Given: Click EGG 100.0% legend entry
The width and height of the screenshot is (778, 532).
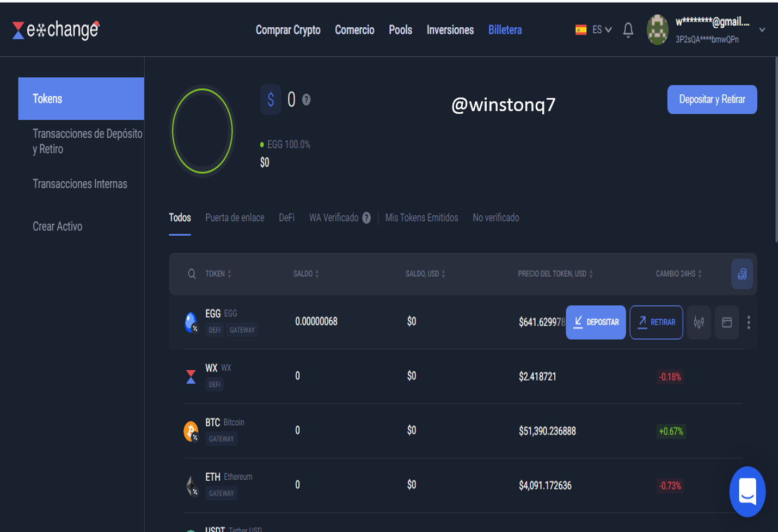Looking at the screenshot, I should (x=285, y=144).
